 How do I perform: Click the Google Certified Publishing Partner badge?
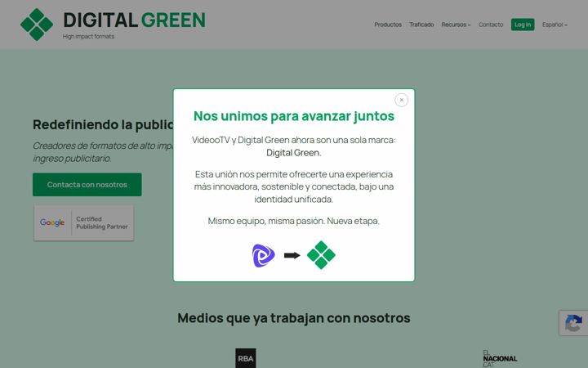coord(83,222)
